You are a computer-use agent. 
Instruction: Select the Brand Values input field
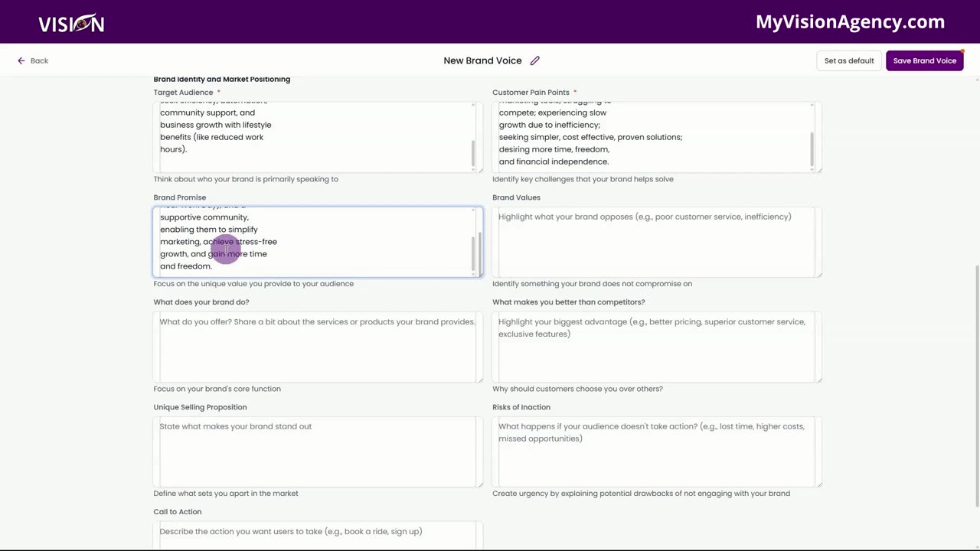point(655,241)
